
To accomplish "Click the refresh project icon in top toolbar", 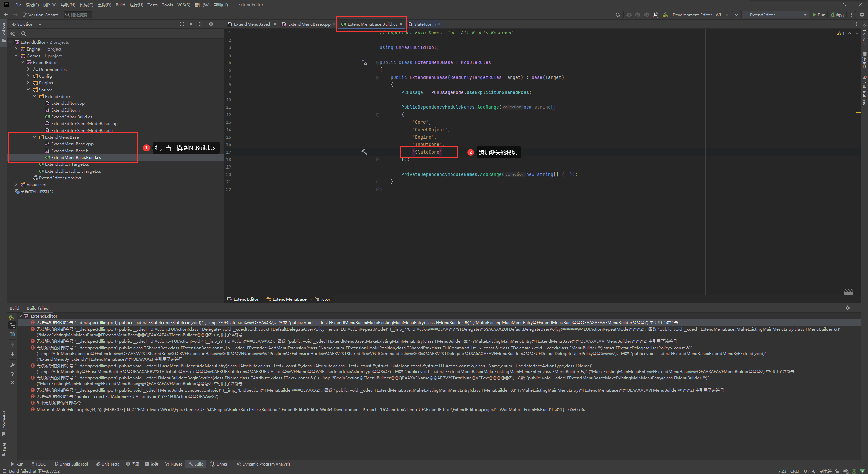I will 617,15.
